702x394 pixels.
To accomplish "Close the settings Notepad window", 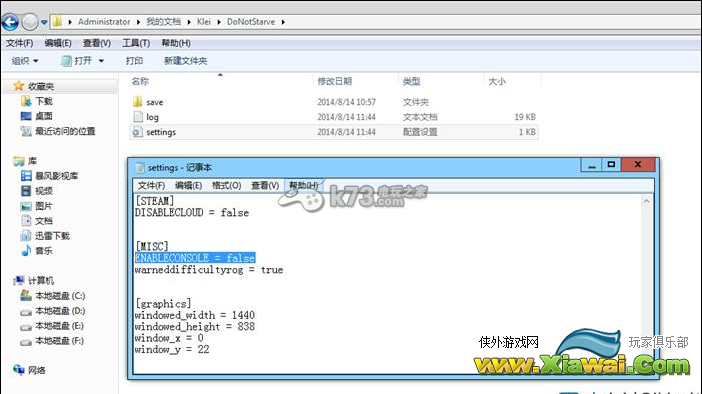I will 638,165.
